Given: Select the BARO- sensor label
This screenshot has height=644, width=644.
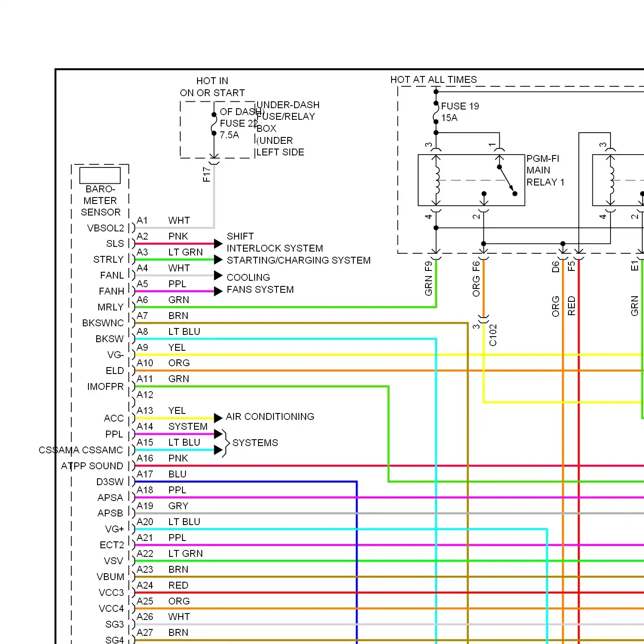Looking at the screenshot, I should tap(100, 189).
